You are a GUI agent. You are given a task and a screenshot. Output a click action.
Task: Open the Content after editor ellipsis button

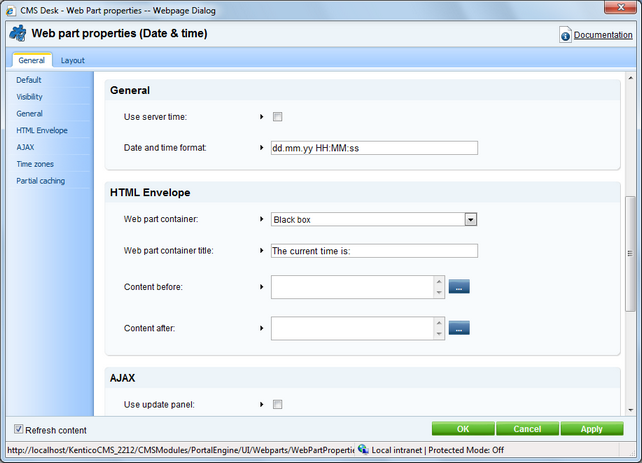[459, 327]
